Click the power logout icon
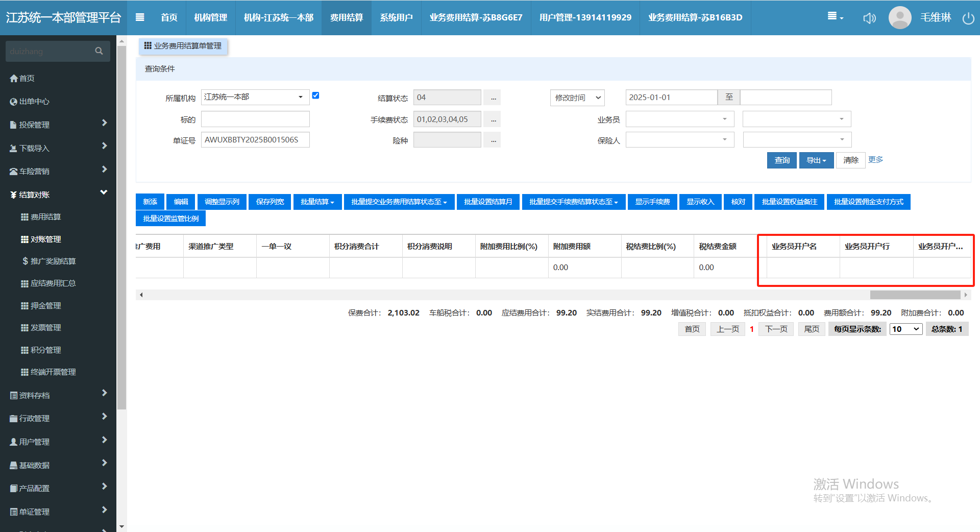Screen dimensions: 980x532 tap(968, 18)
